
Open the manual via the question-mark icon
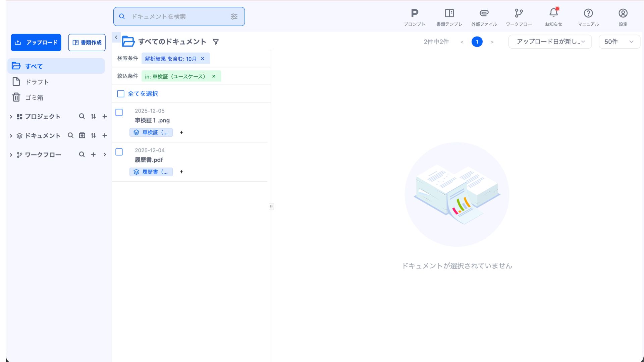(x=588, y=13)
